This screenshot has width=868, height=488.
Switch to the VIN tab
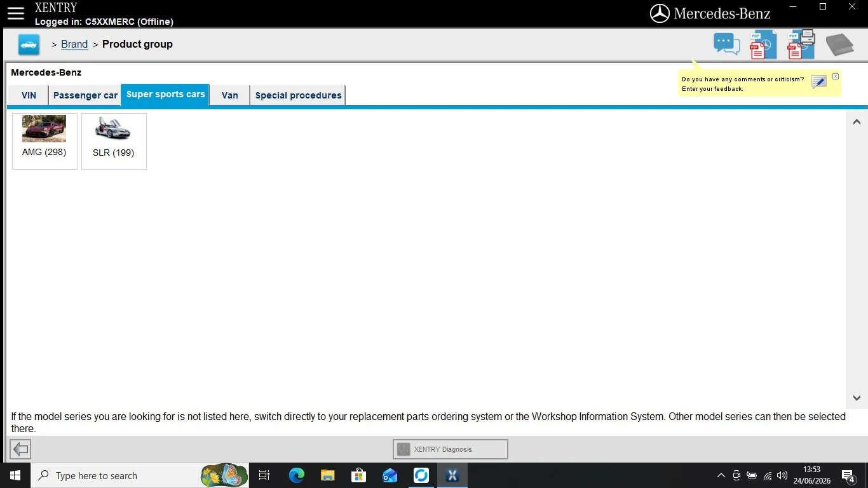tap(29, 95)
